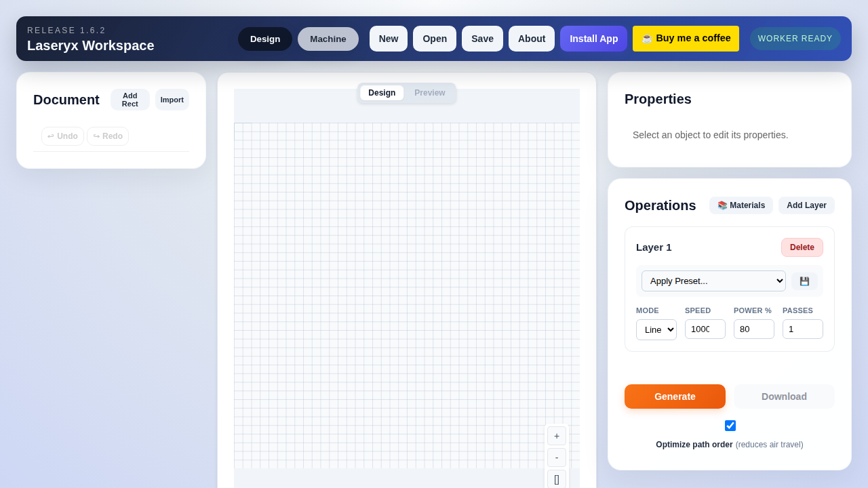Select the Design tab above canvas
The width and height of the screenshot is (868, 488).
(x=382, y=93)
